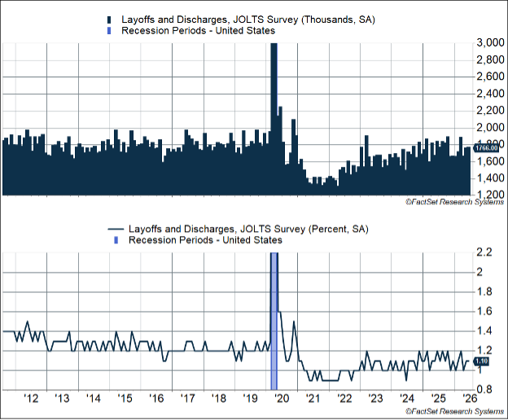
Task: Click the blue recession swatch in the bottom chart legend
Action: click(x=116, y=240)
